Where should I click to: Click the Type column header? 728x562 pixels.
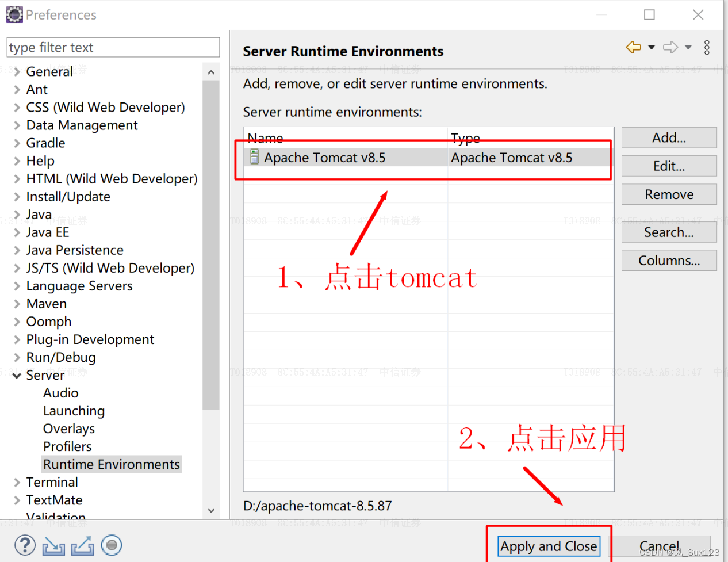(530, 138)
